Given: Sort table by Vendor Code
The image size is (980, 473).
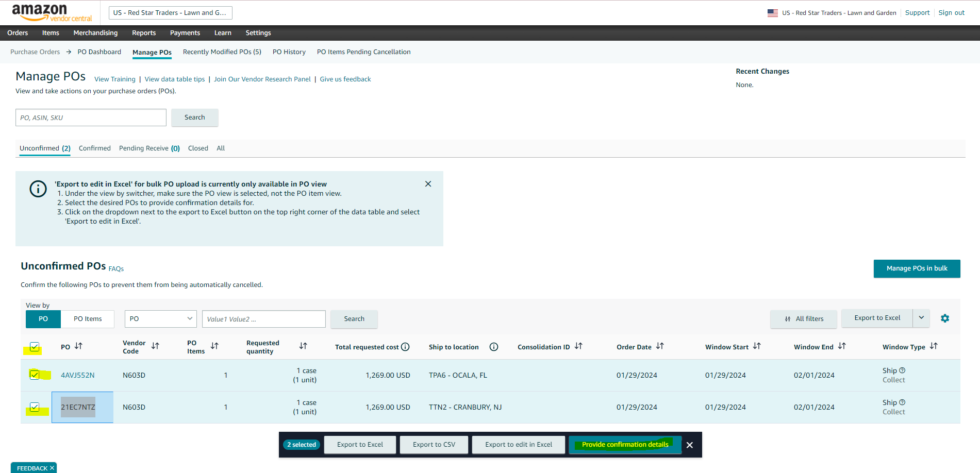Looking at the screenshot, I should (x=155, y=346).
